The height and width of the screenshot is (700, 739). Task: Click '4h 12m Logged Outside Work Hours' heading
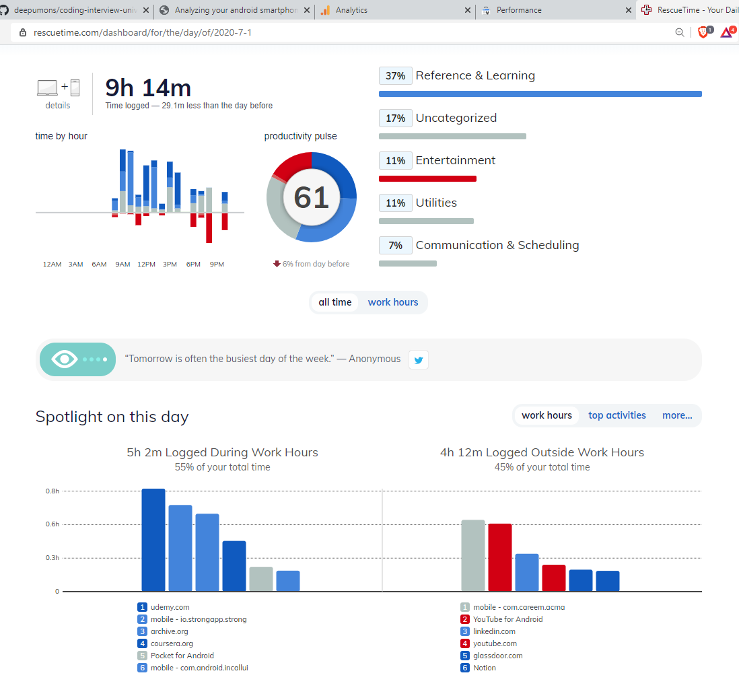click(x=542, y=452)
